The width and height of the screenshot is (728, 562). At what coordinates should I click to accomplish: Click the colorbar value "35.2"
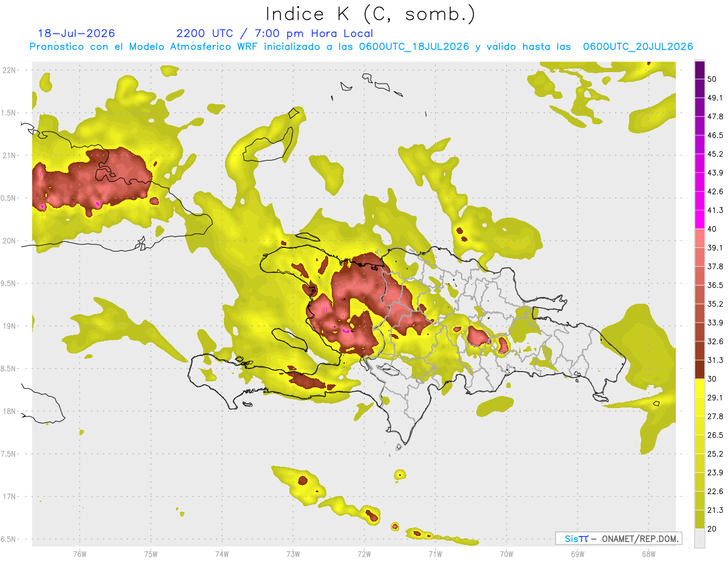coord(715,304)
